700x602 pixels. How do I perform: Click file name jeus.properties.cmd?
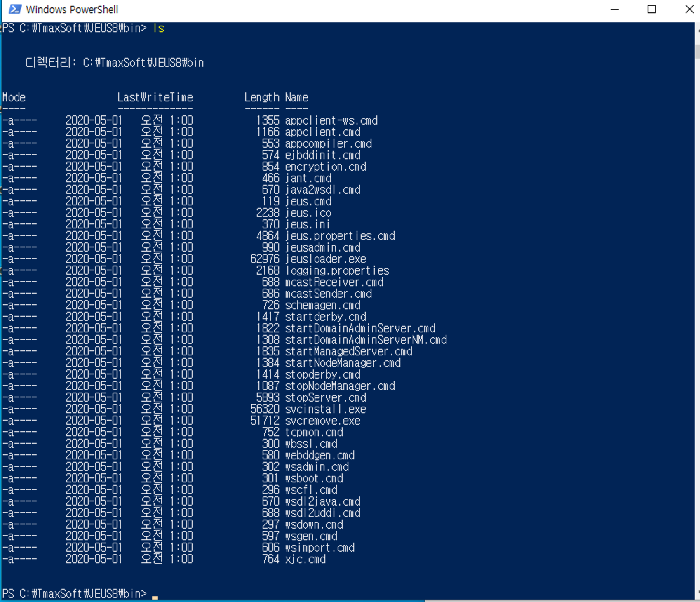340,236
